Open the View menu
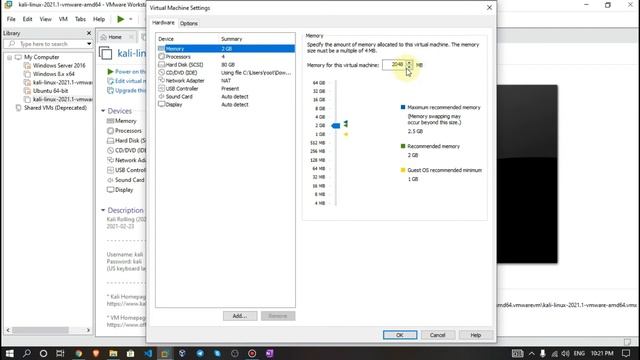Image resolution: width=640 pixels, height=360 pixels. pyautogui.click(x=45, y=19)
